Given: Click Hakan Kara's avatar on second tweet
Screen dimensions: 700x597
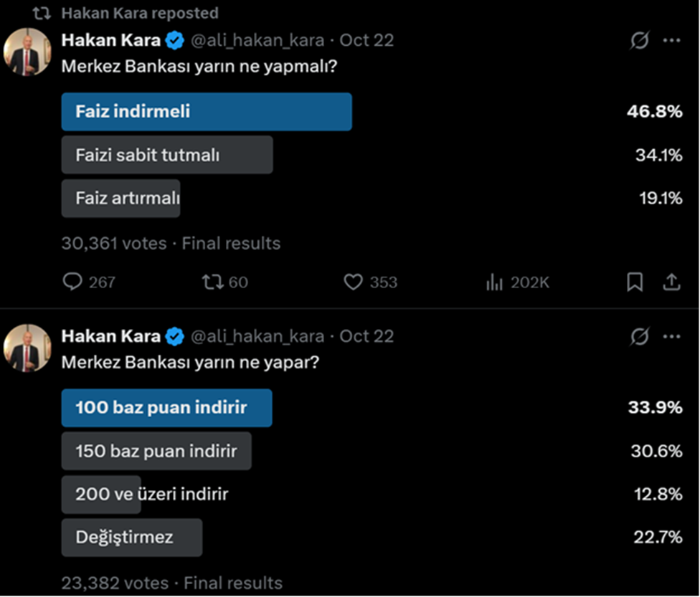Looking at the screenshot, I should tap(27, 348).
